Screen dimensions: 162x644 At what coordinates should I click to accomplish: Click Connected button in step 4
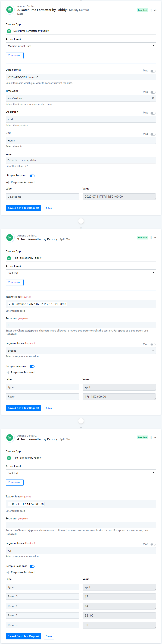[14, 482]
